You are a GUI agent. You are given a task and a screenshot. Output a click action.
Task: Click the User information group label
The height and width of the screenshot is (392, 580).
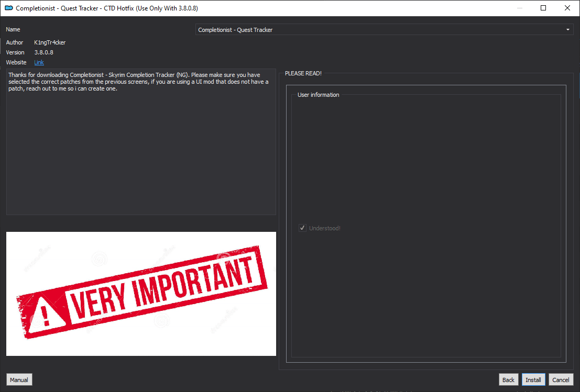tap(319, 95)
